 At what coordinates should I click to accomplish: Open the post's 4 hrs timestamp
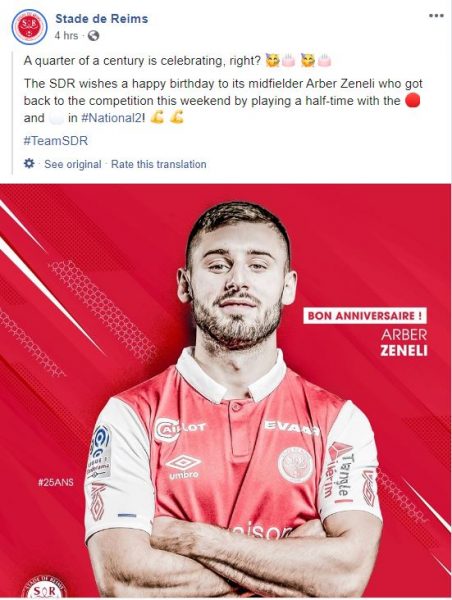pos(66,36)
